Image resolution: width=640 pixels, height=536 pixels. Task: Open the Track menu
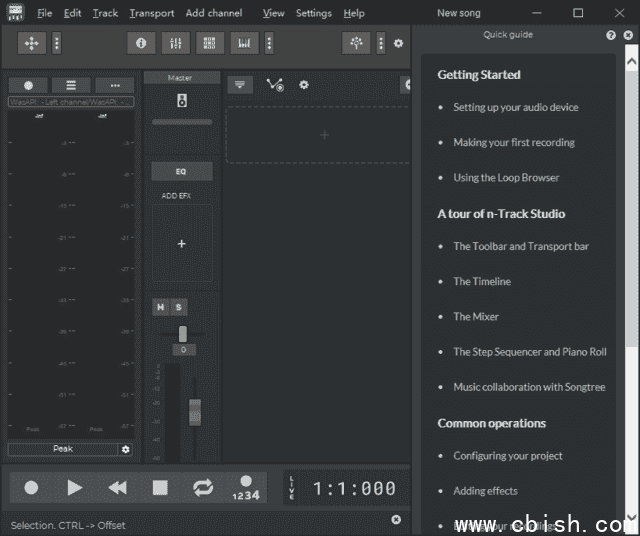(x=105, y=13)
